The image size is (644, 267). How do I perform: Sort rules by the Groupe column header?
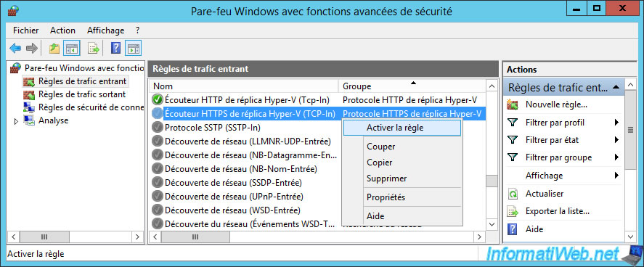(412, 86)
